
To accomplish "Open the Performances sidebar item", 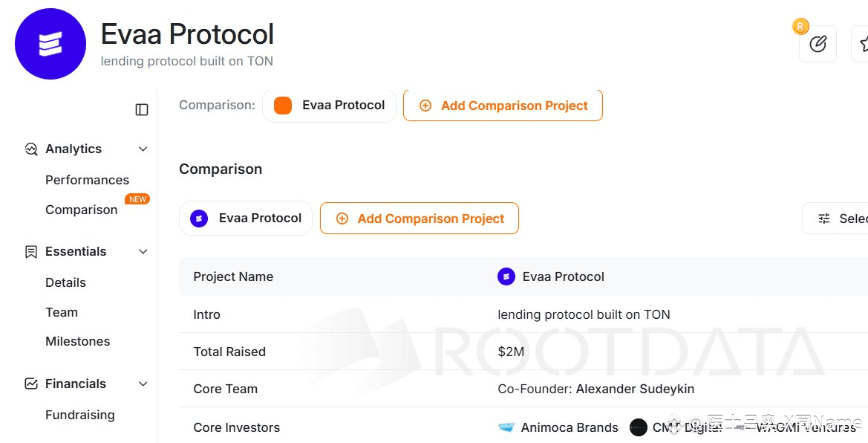I will [x=87, y=180].
